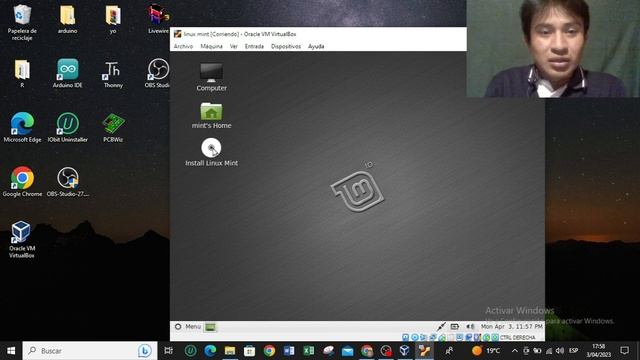This screenshot has height=360, width=640.
Task: Open the Linux Mint Menu button
Action: [188, 327]
